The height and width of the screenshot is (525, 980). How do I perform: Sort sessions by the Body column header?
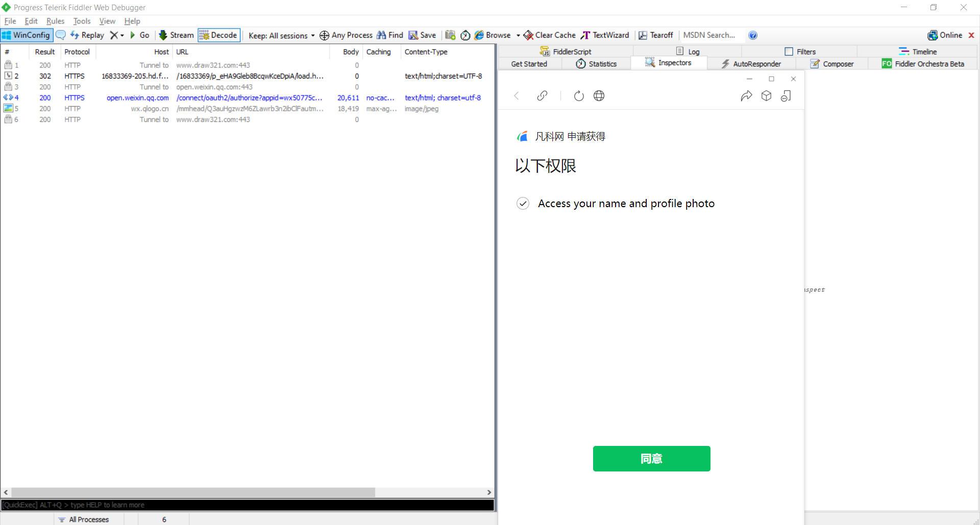pos(346,52)
